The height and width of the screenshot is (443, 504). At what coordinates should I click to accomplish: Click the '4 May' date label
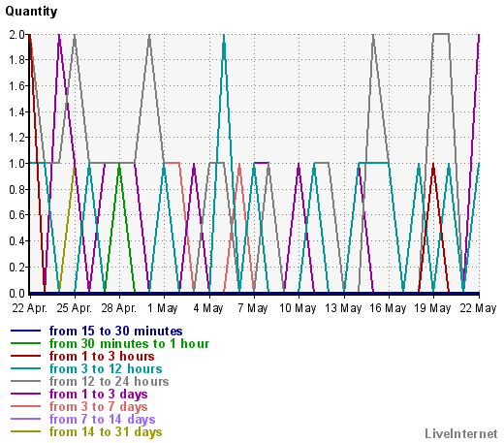pos(208,308)
